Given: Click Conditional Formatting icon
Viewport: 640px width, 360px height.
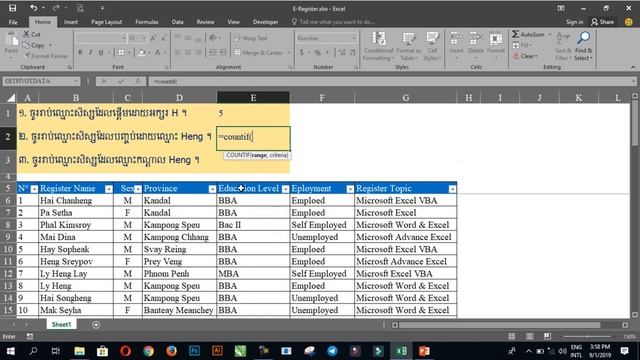Looking at the screenshot, I should pyautogui.click(x=379, y=39).
